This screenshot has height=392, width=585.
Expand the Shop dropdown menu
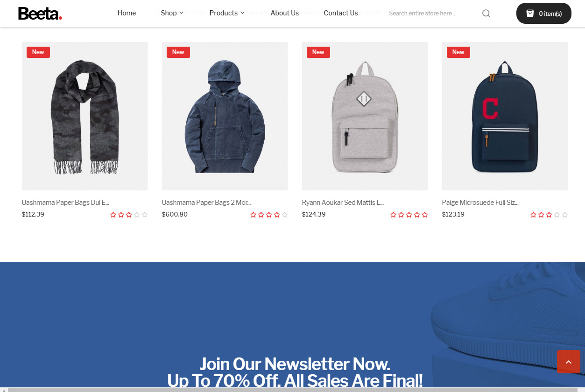172,13
